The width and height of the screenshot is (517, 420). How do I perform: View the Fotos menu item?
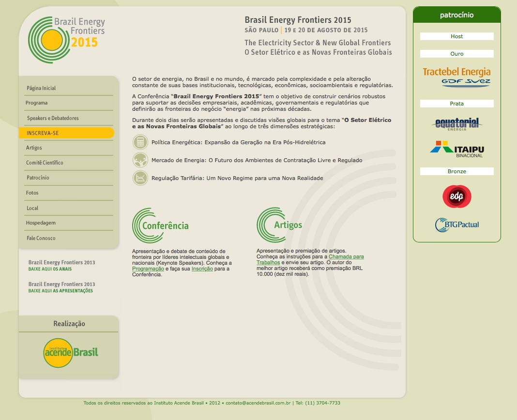pos(32,193)
